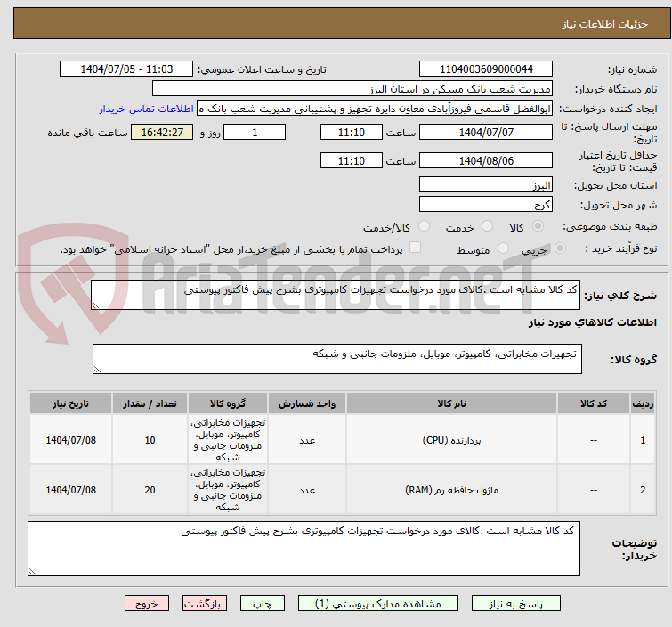Click the response deadline time 11:10 field
The width and height of the screenshot is (672, 627).
pyautogui.click(x=351, y=132)
